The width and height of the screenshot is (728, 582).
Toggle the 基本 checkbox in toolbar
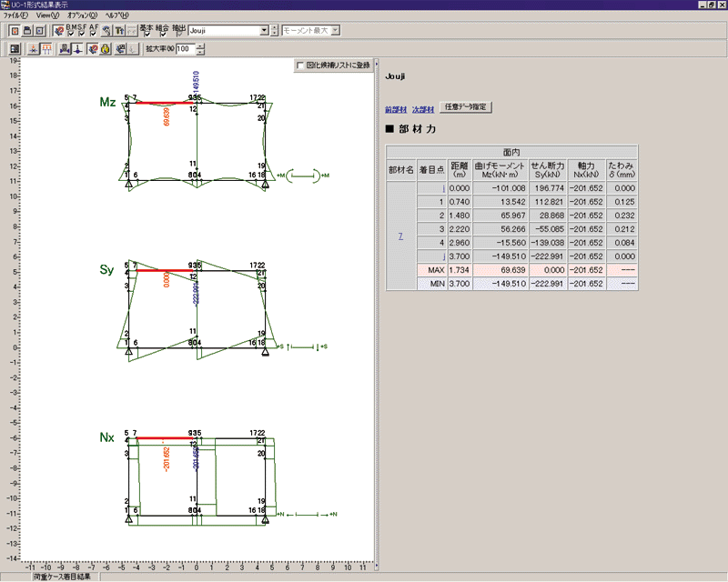pos(146,35)
